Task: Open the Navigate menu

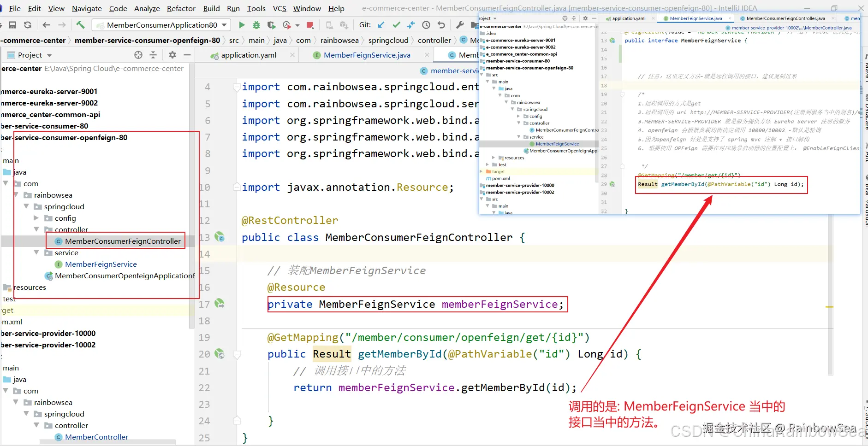Action: point(87,8)
